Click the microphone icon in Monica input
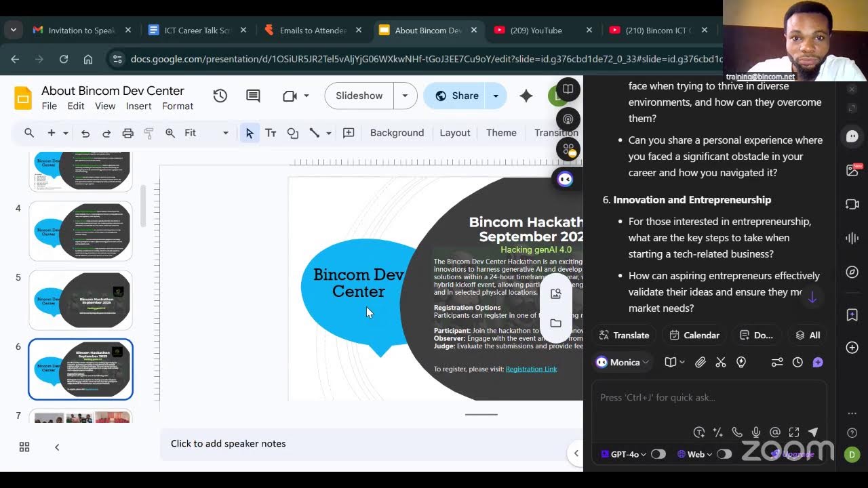This screenshot has height=488, width=868. point(755,432)
